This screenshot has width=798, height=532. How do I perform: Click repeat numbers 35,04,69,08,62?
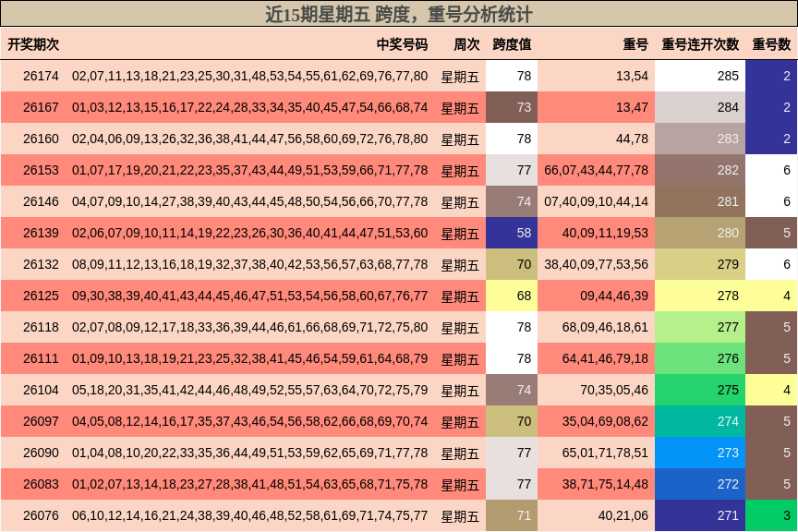pos(605,421)
